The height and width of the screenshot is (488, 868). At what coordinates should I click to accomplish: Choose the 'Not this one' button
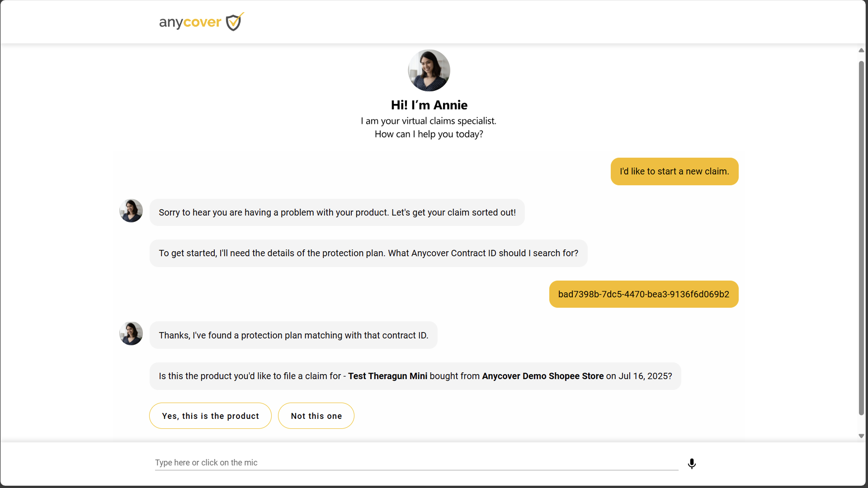pos(316,416)
